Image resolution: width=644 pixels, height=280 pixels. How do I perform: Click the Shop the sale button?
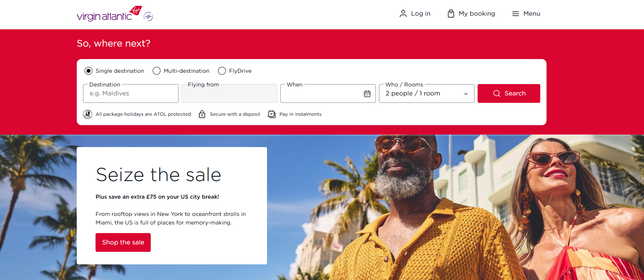tap(123, 242)
